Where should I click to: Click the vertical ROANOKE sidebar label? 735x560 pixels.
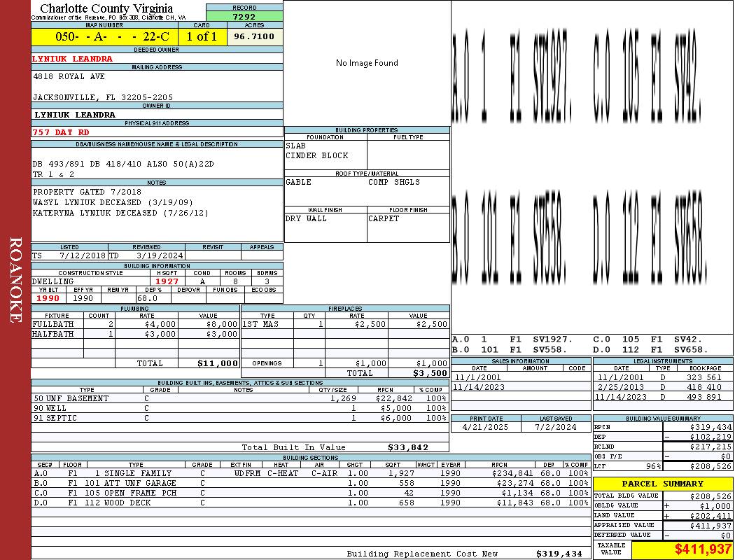point(15,280)
